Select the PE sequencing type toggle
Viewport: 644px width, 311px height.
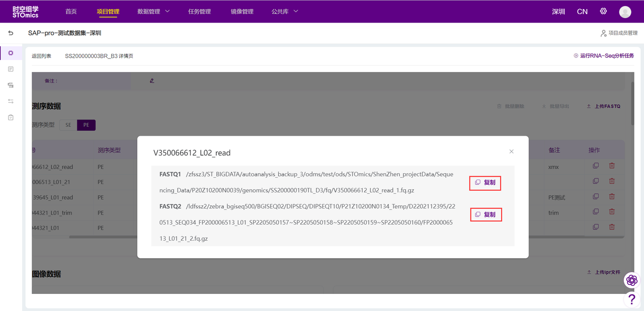(x=86, y=125)
